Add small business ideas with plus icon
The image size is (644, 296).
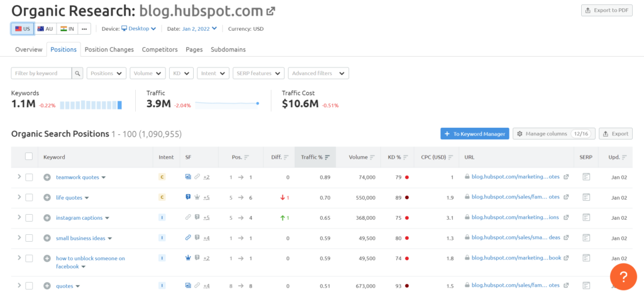(47, 238)
